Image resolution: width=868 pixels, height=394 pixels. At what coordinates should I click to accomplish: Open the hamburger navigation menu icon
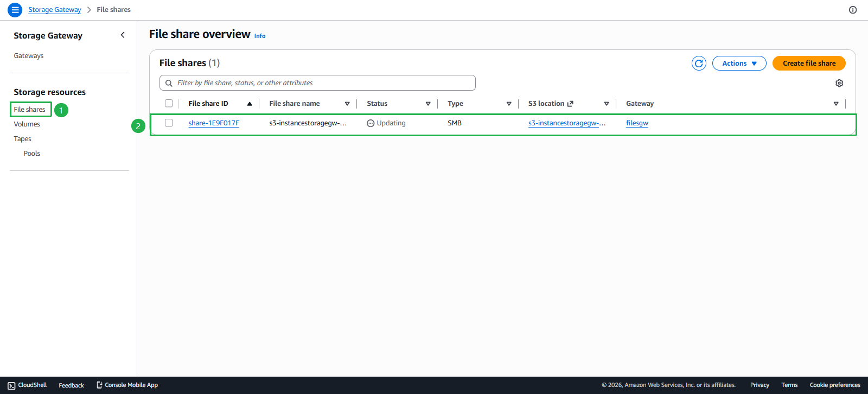click(15, 10)
